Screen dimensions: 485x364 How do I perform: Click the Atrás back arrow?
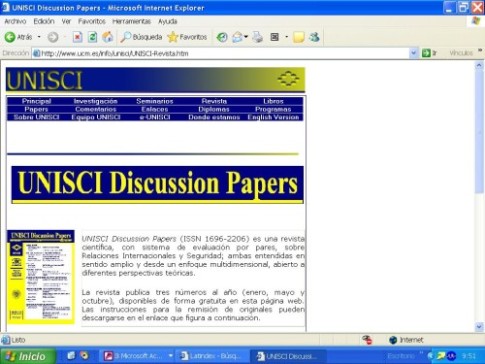tap(18, 37)
